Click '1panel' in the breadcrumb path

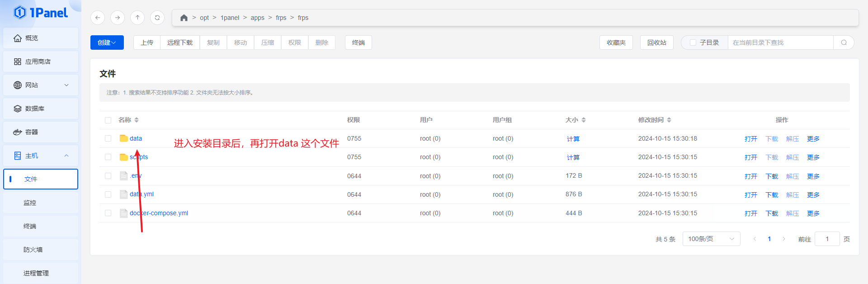click(230, 18)
